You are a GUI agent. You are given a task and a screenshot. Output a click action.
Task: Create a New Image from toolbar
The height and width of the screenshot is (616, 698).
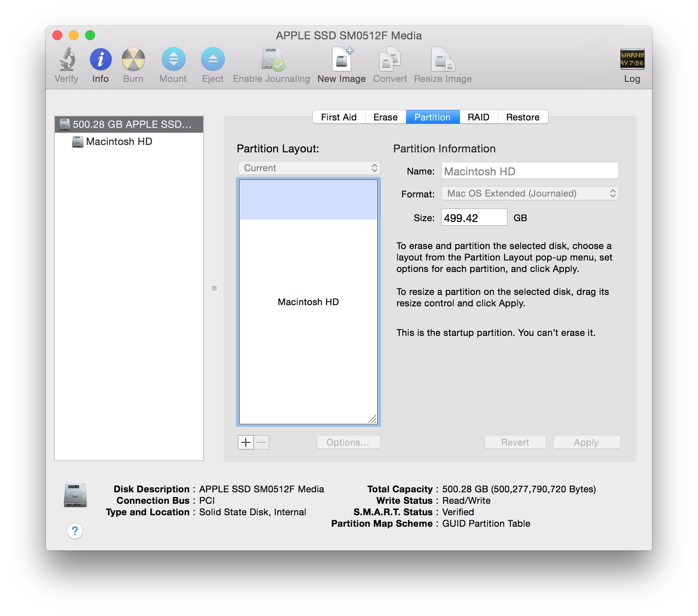pyautogui.click(x=342, y=60)
